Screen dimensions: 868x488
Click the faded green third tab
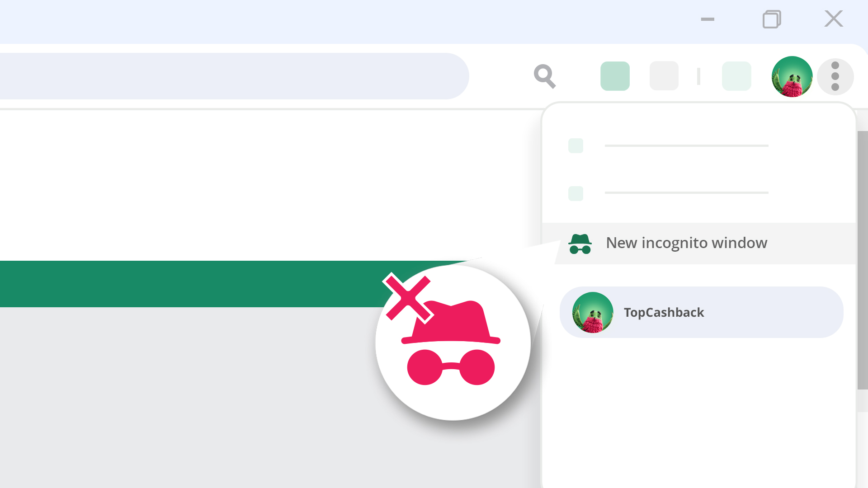click(x=736, y=75)
